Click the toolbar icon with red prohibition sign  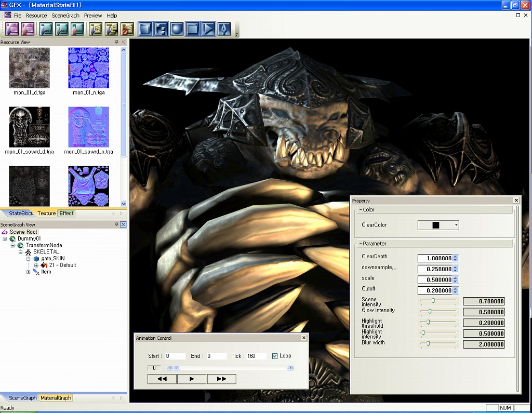[127, 29]
